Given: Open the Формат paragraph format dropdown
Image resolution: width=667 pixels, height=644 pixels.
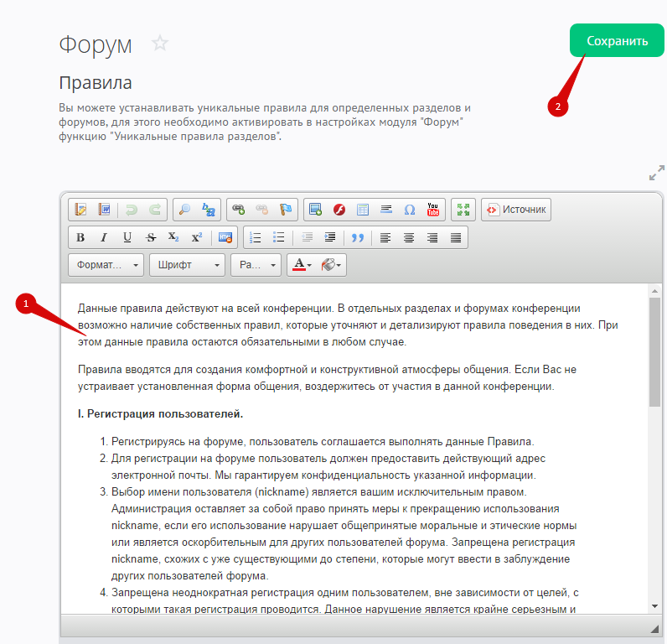Looking at the screenshot, I should click(106, 265).
